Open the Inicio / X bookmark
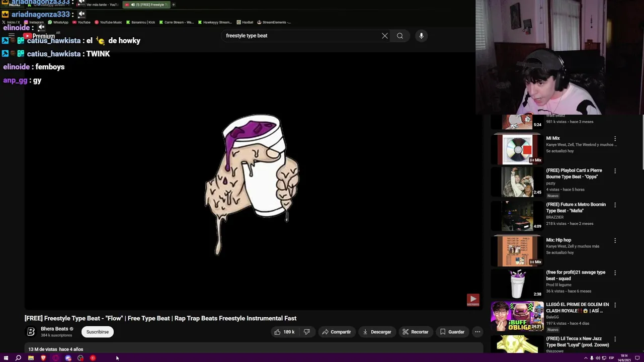644x362 pixels. [11, 22]
